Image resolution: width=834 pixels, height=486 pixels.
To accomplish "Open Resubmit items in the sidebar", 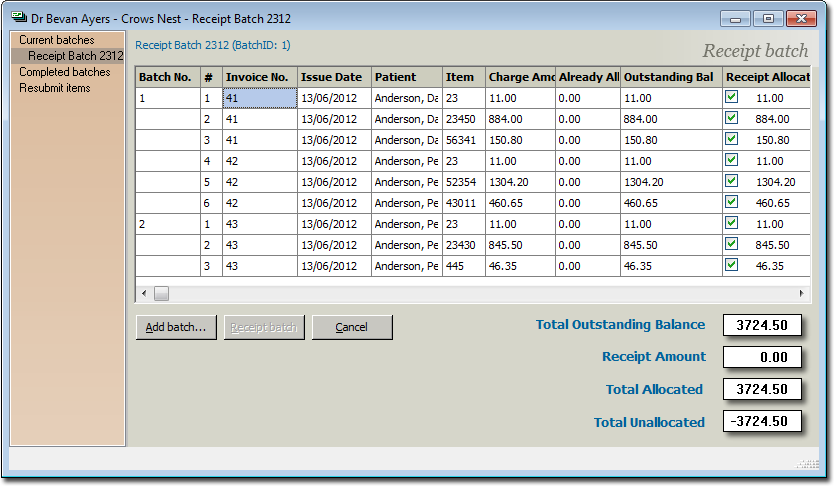I will [x=55, y=88].
